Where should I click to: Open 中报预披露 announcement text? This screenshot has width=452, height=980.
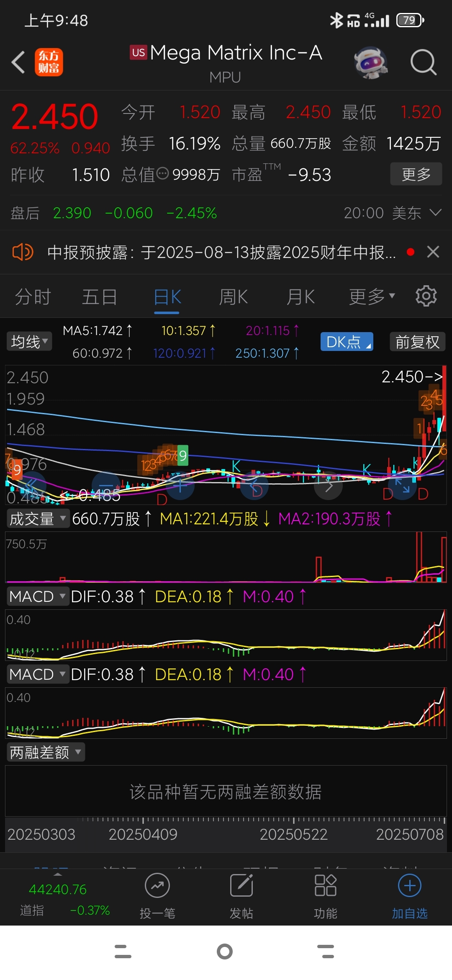click(x=221, y=252)
